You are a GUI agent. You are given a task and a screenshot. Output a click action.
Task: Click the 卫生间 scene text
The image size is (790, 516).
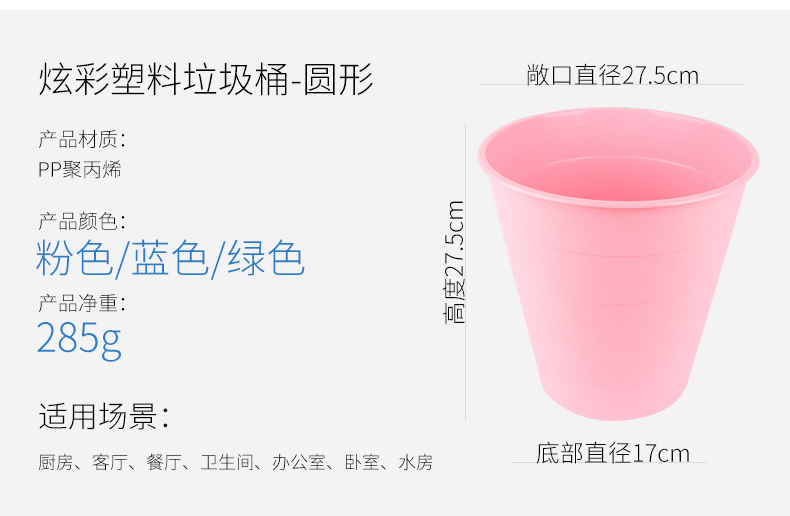click(x=227, y=462)
